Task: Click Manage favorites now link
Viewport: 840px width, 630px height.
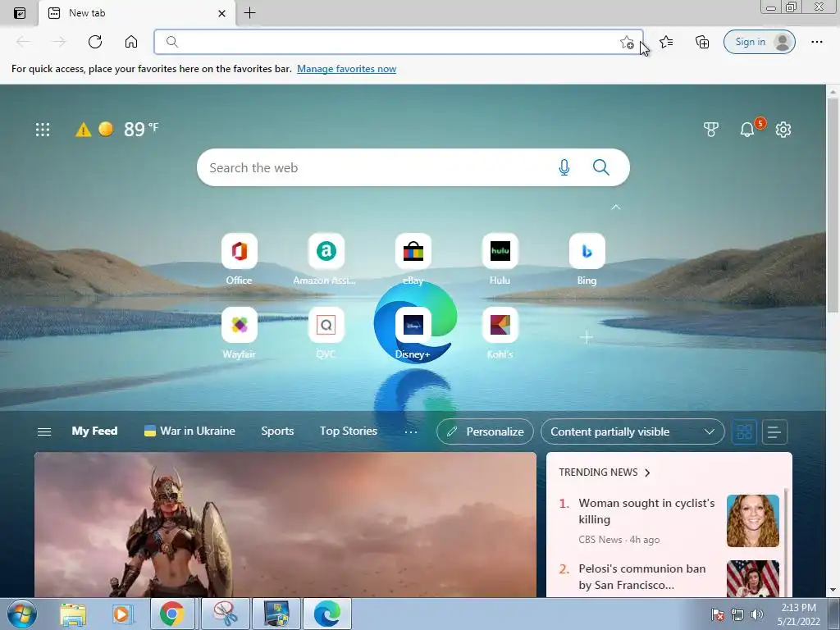Action: [347, 69]
